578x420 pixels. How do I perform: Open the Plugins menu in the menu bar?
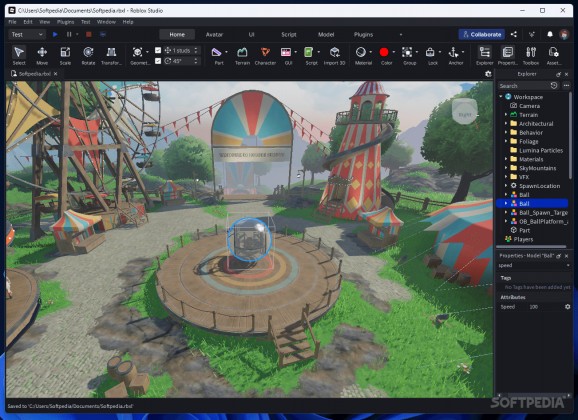click(x=66, y=22)
